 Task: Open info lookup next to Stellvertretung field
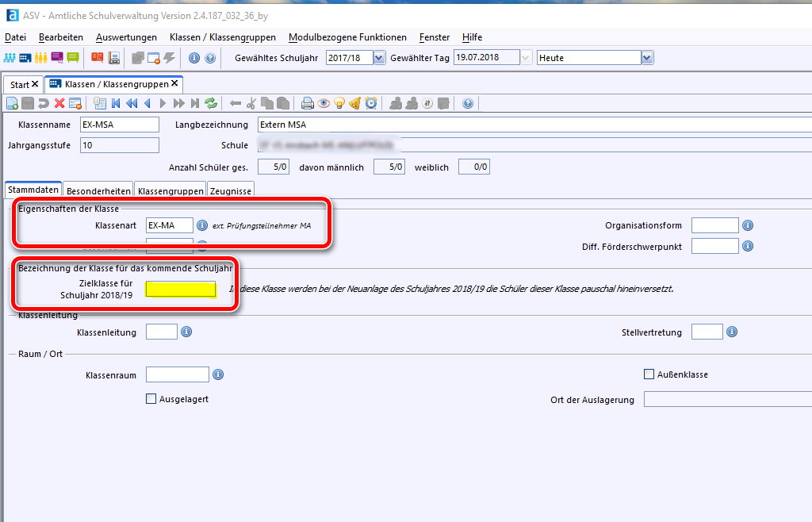click(732, 332)
